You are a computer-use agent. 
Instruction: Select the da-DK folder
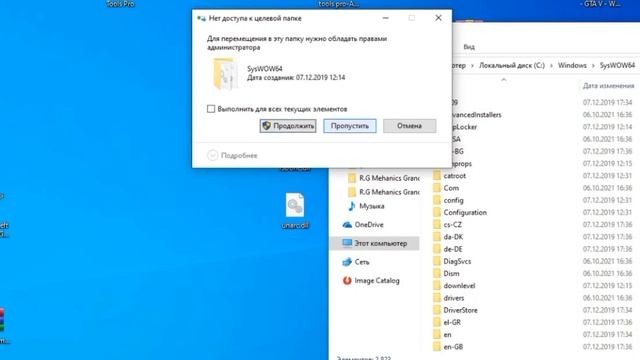(453, 237)
